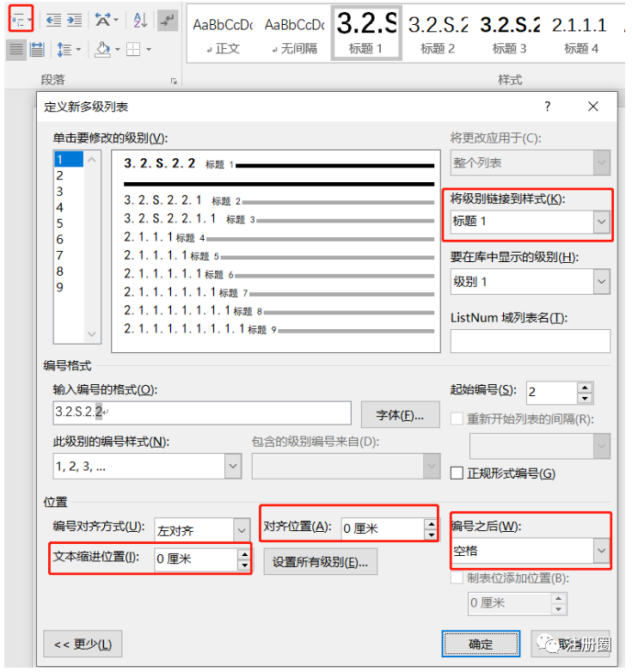Increase the start-at number spinner
Viewport: 632px width, 672px height.
click(585, 388)
